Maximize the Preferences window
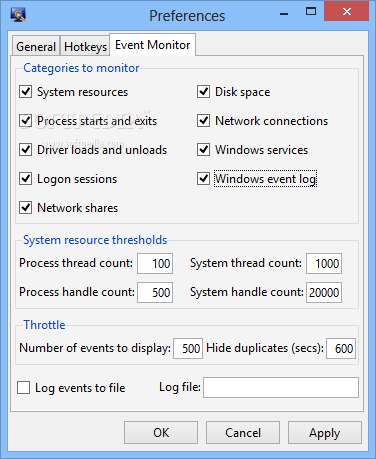The width and height of the screenshot is (376, 459). coord(311,12)
